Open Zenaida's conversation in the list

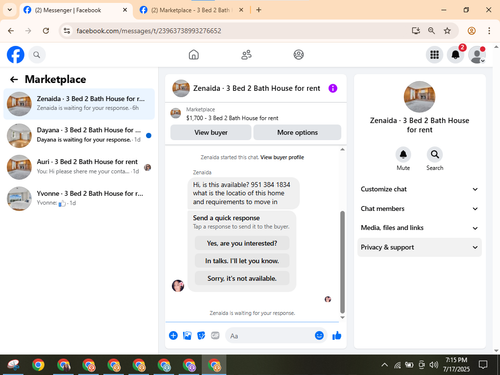tap(79, 104)
